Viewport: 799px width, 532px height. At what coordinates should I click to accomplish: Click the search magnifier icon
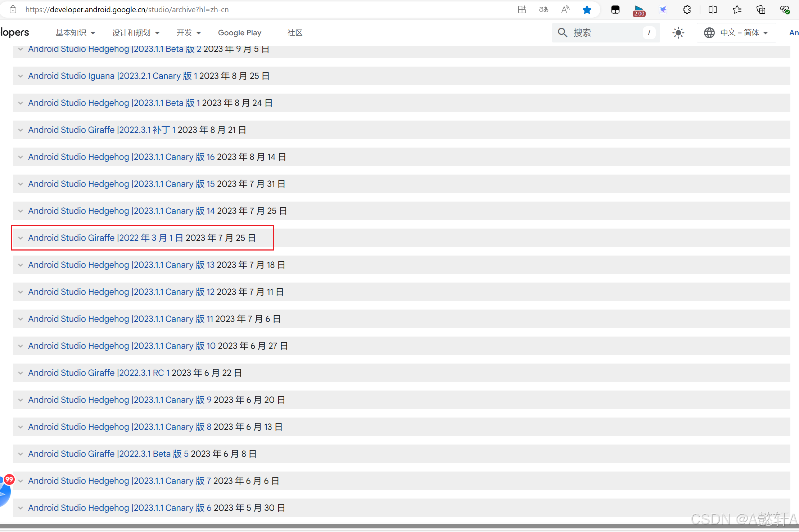pos(563,33)
